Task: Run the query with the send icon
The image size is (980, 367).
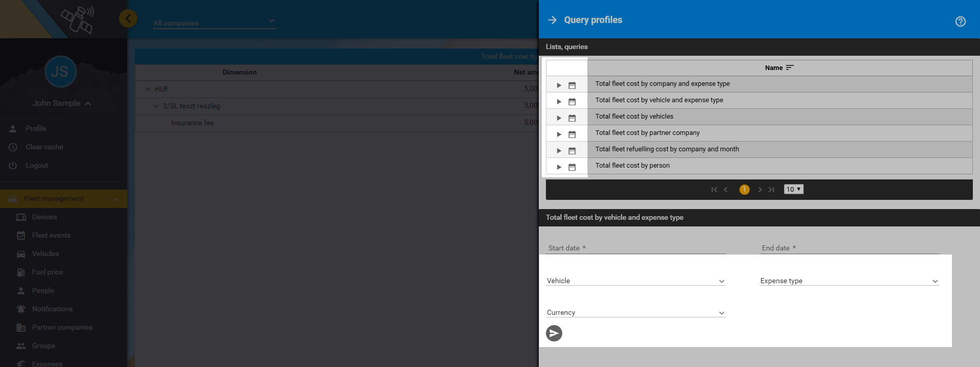Action: (554, 333)
